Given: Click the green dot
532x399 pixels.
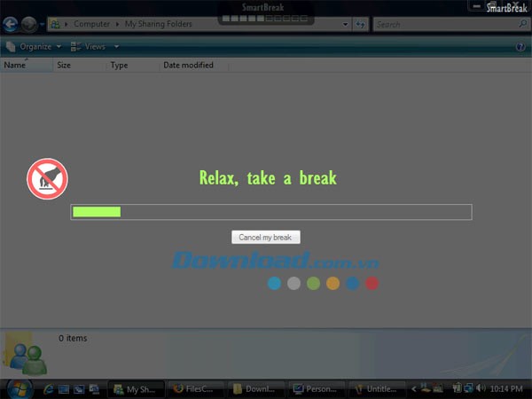Looking at the screenshot, I should coord(313,283).
